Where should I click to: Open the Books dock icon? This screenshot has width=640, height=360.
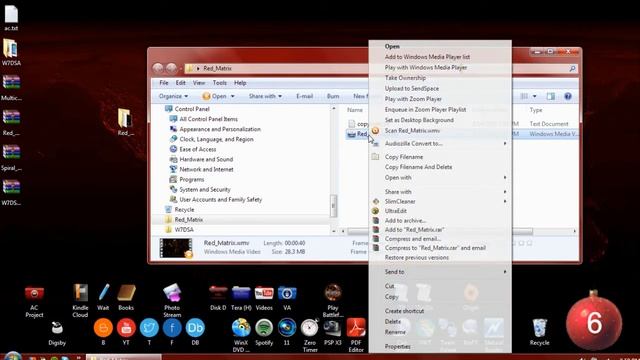[x=126, y=297]
